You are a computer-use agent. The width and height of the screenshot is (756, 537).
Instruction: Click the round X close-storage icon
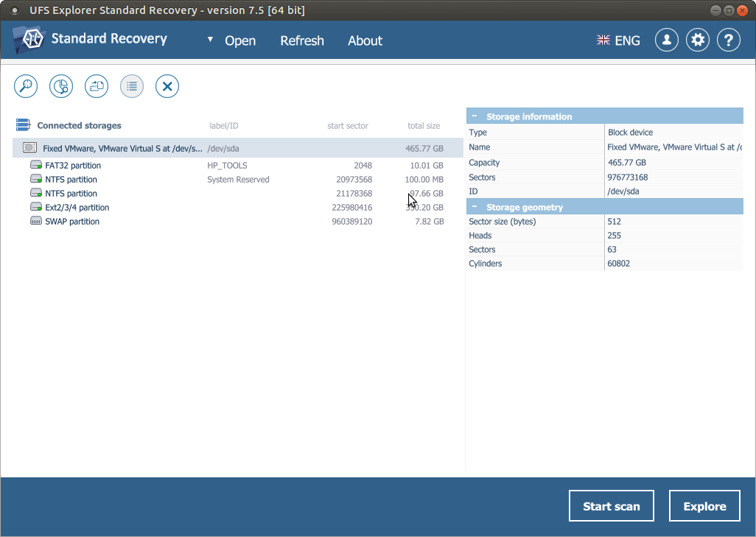coord(167,86)
